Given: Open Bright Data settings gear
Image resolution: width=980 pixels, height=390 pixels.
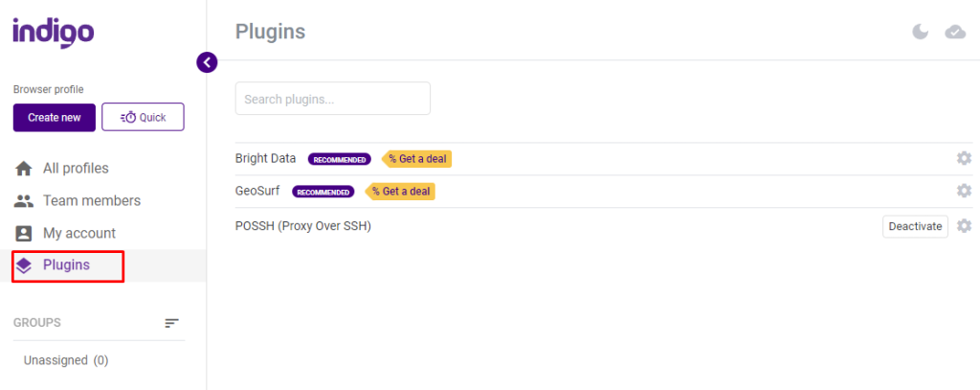Looking at the screenshot, I should [964, 158].
